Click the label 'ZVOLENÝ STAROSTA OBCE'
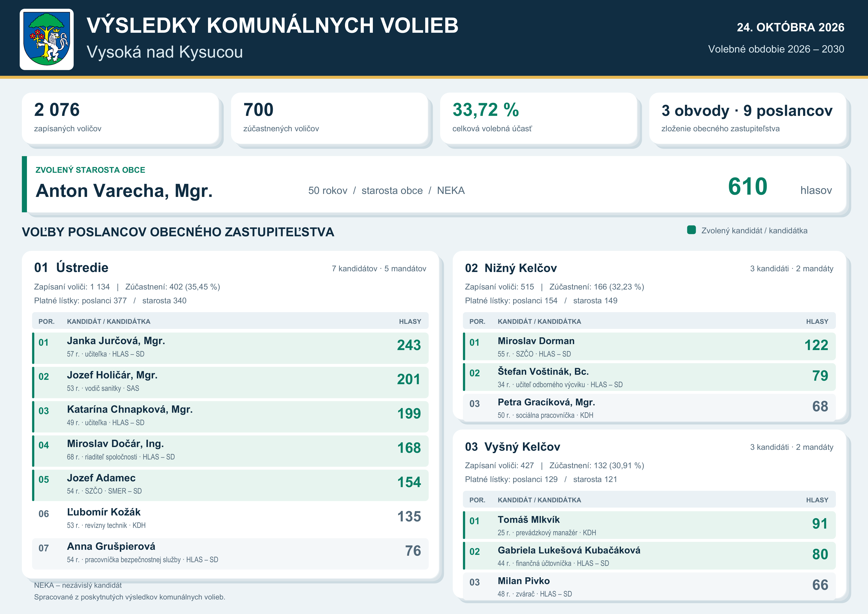This screenshot has height=614, width=868. [90, 170]
